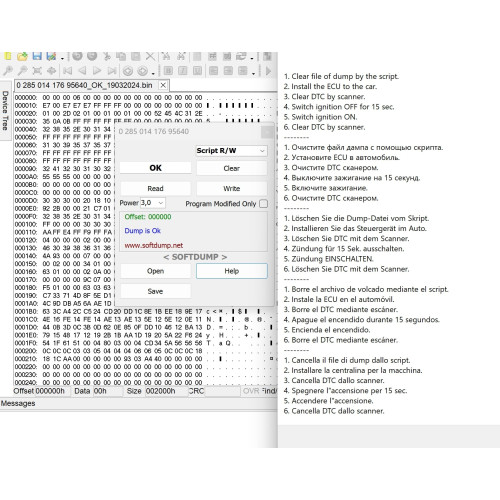Click the New file icon
The image size is (500, 500).
[7, 56]
